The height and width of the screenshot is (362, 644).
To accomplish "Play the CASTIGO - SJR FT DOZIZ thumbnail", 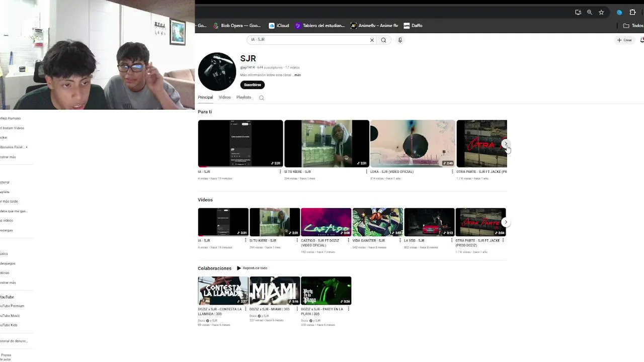I will 326,222.
